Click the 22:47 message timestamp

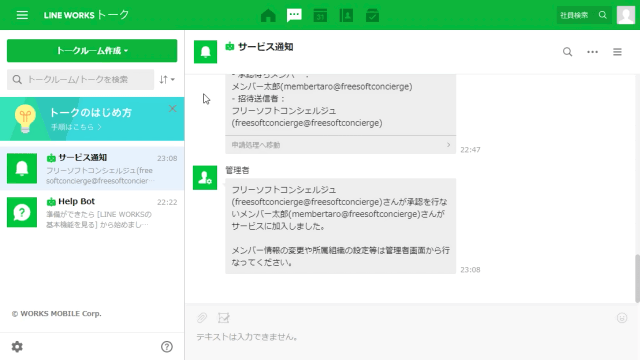[470, 149]
